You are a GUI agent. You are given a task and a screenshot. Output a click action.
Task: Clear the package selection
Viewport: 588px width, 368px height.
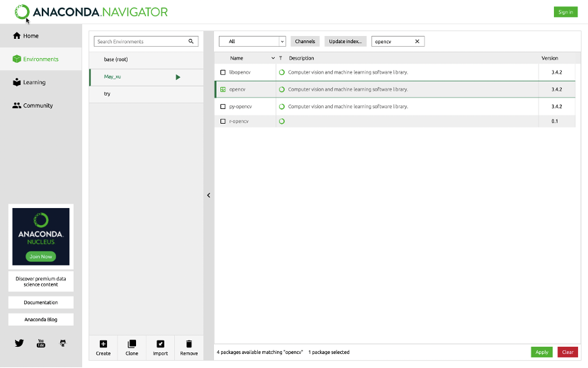pyautogui.click(x=567, y=352)
